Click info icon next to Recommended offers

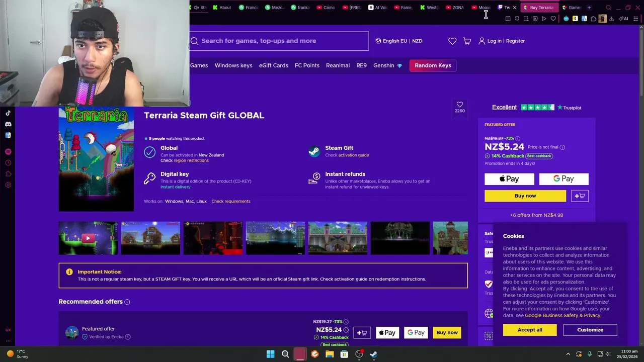[x=127, y=302]
